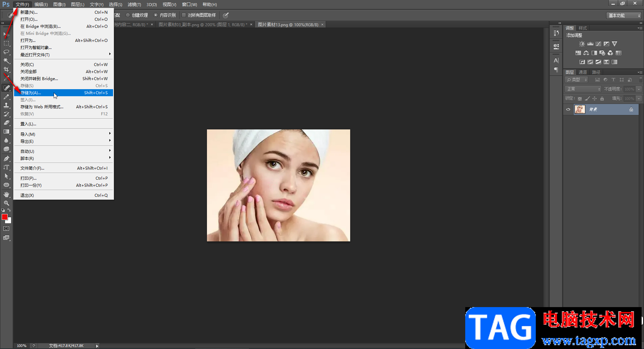Select the Magic Wand tool
Viewport: 644px width, 349px height.
(6, 61)
